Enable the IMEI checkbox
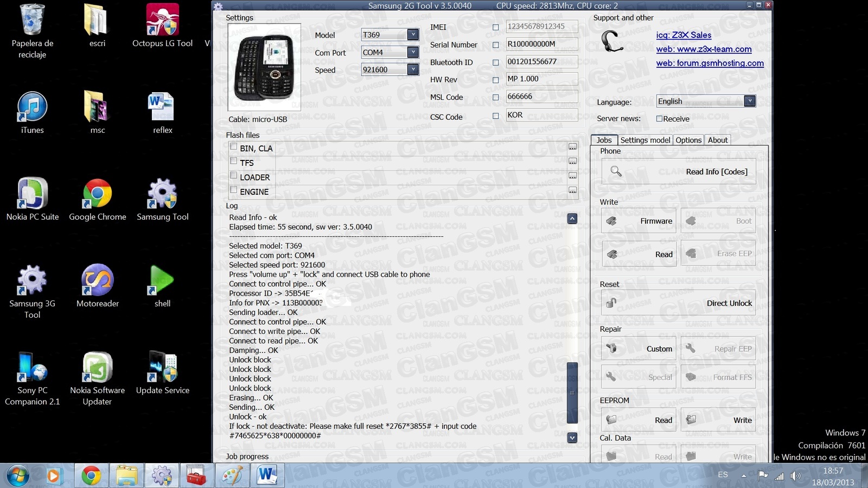 495,27
